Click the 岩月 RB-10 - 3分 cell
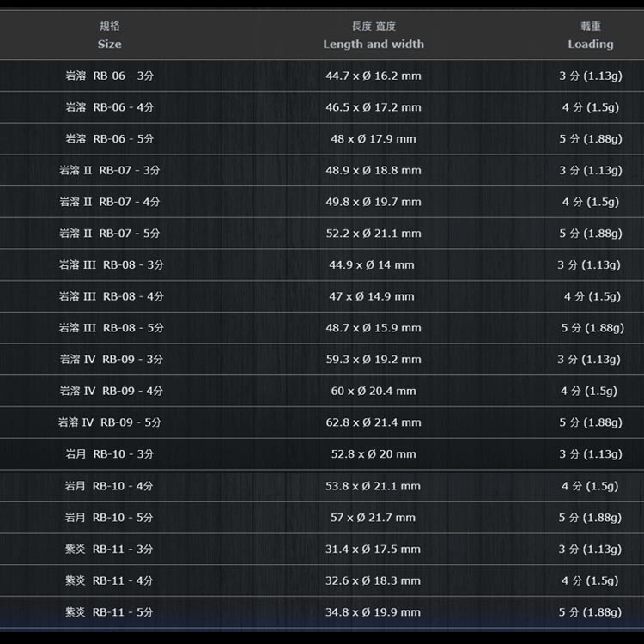 tap(110, 454)
